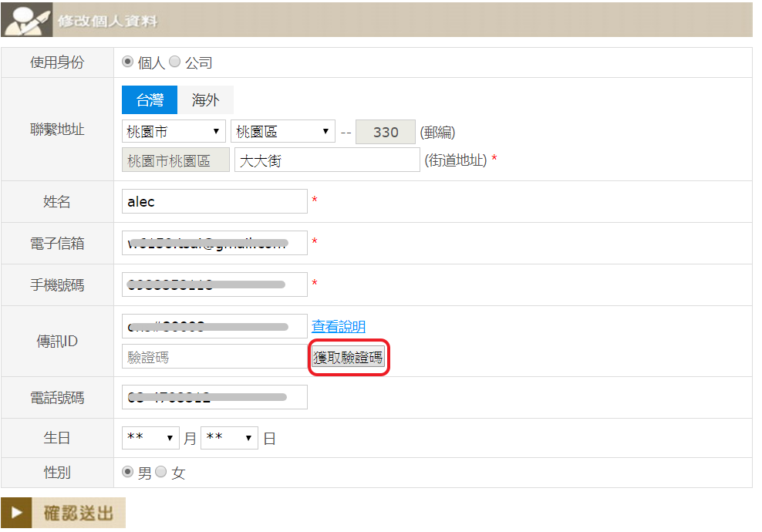Open the 桃園市 city dropdown

(174, 132)
